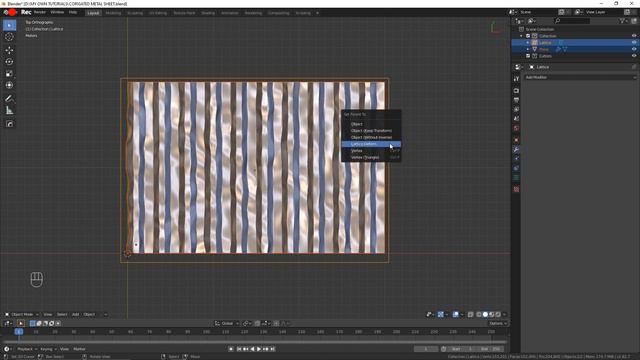Select the Cursor tool in toolbar
The width and height of the screenshot is (640, 360).
click(x=9, y=37)
